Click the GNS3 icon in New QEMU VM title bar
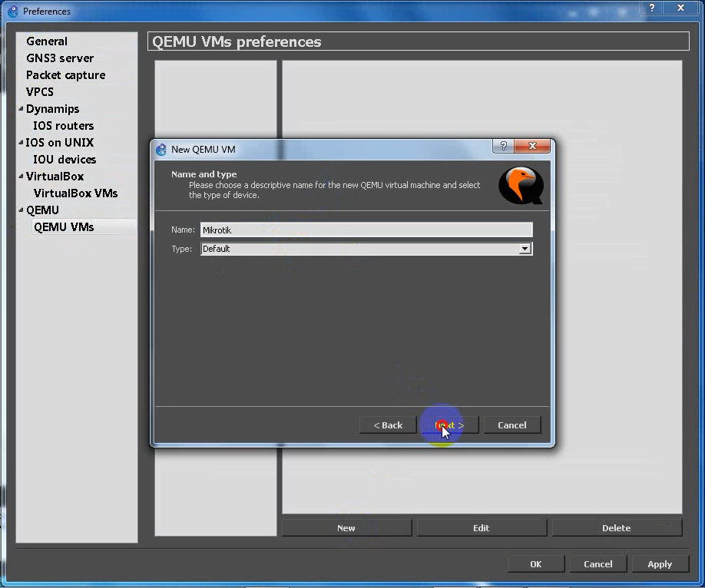 (161, 149)
